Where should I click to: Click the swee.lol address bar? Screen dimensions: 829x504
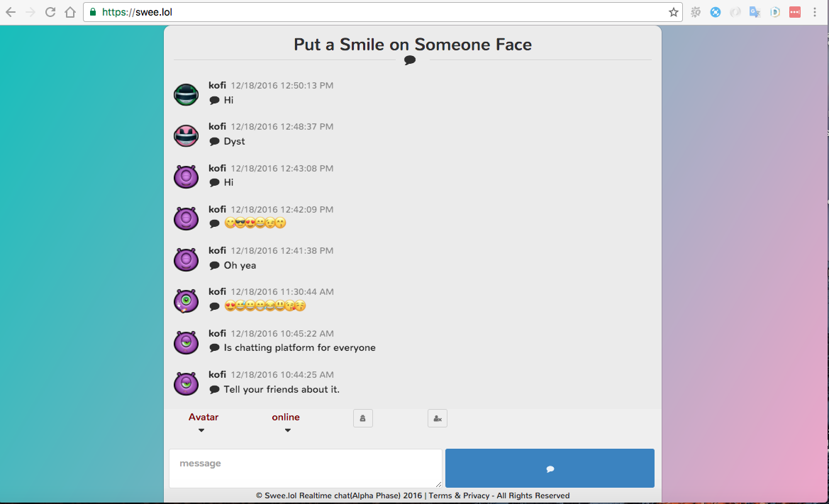[375, 12]
